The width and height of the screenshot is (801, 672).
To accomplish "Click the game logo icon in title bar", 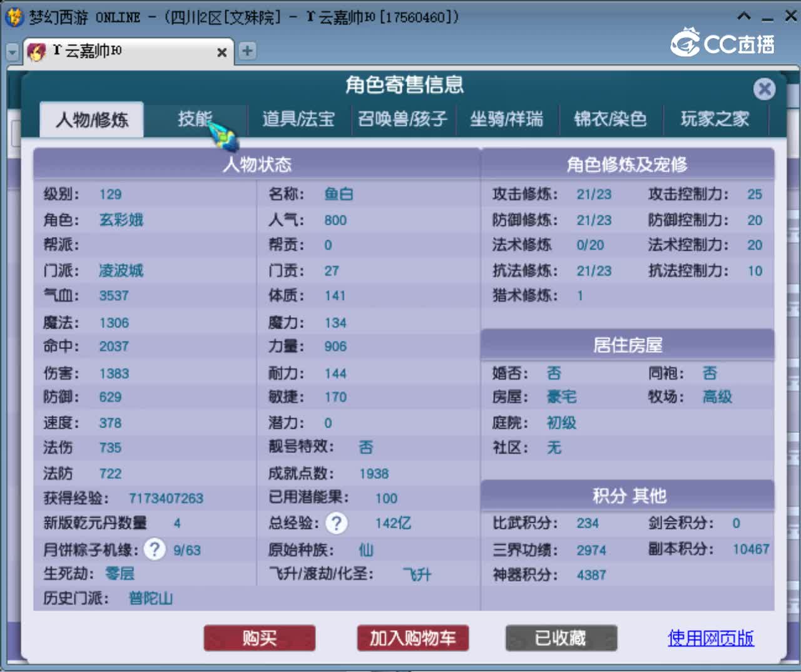I will 14,17.
